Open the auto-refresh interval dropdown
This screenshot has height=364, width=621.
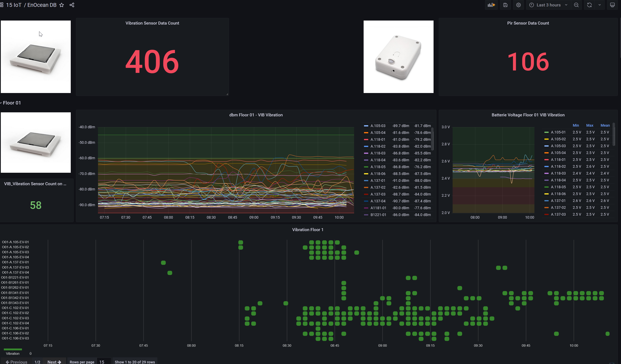[600, 5]
